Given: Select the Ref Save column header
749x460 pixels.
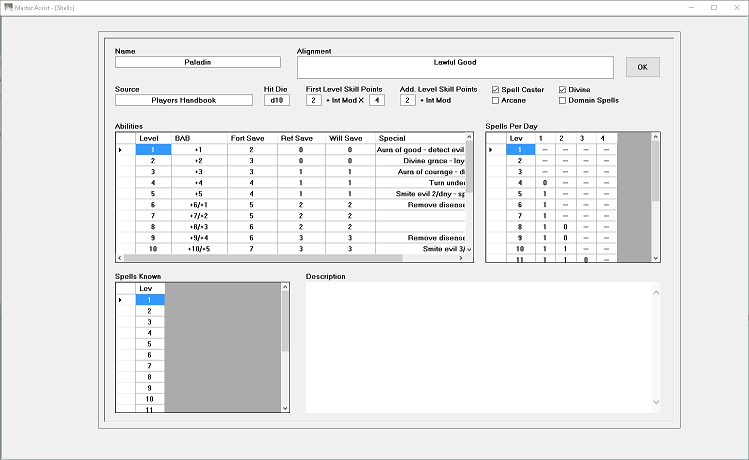Looking at the screenshot, I should (x=301, y=138).
